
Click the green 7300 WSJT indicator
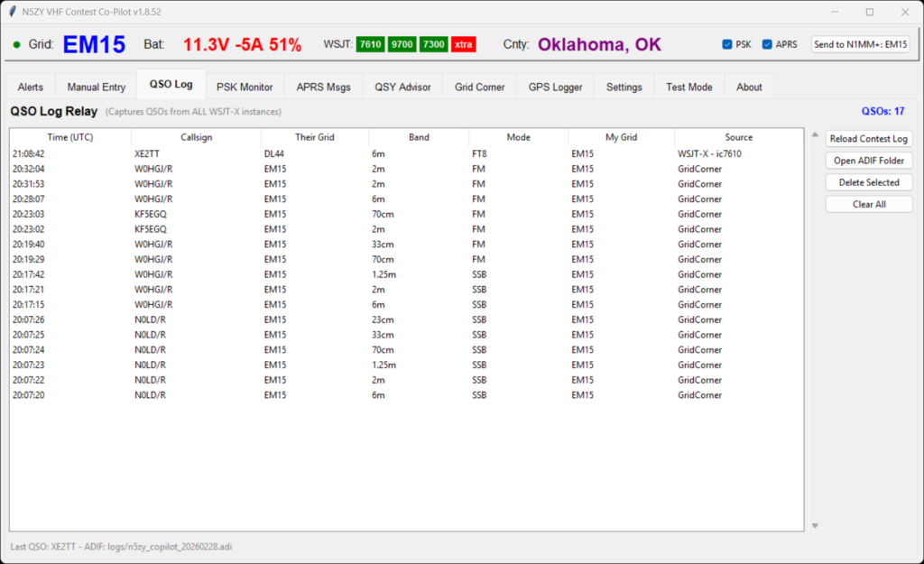(x=433, y=44)
